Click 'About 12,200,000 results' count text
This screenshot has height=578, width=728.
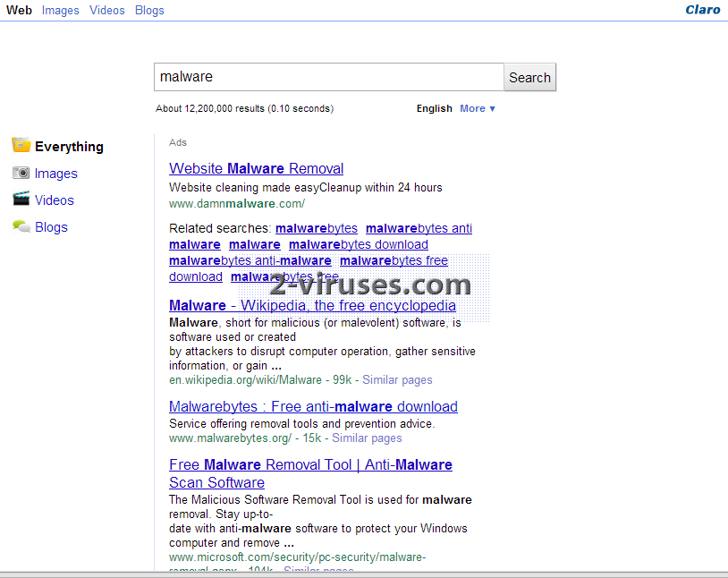210,109
